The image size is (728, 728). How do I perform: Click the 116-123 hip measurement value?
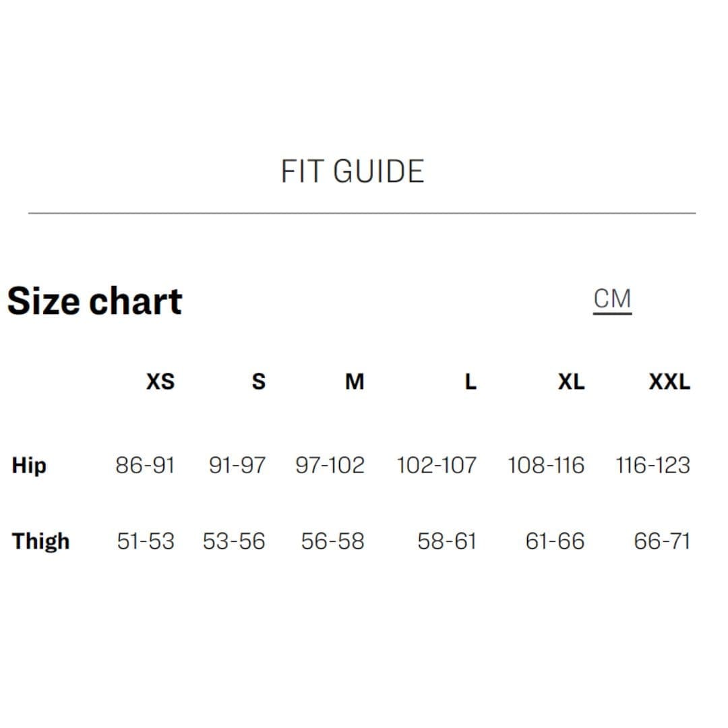[653, 465]
